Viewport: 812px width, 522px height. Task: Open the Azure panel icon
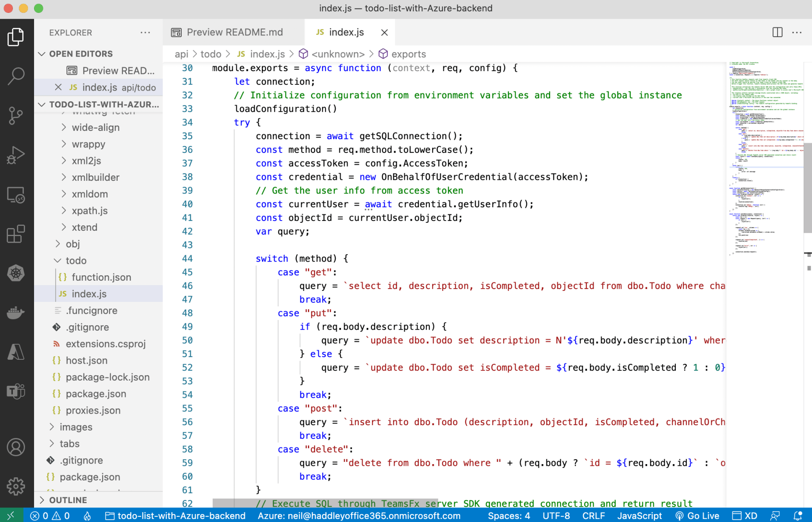pos(16,352)
